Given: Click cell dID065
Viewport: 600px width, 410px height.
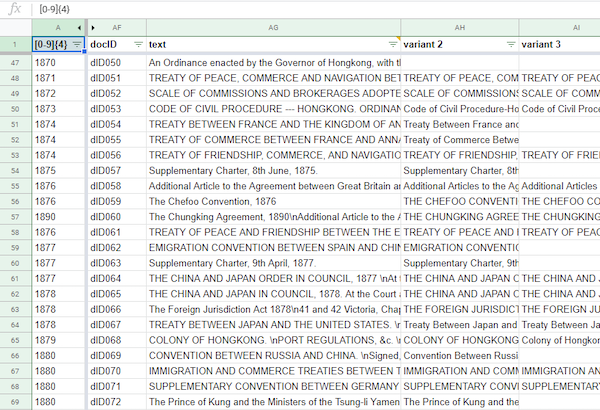Looking at the screenshot, I should tap(117, 294).
